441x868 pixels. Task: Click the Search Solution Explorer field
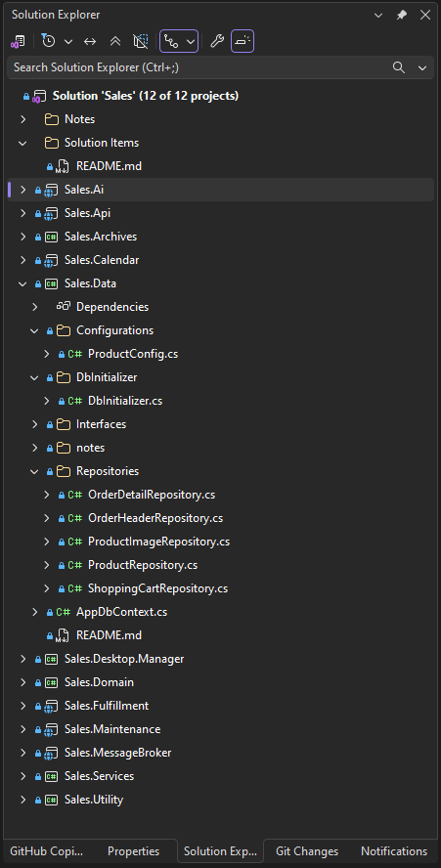coord(199,67)
